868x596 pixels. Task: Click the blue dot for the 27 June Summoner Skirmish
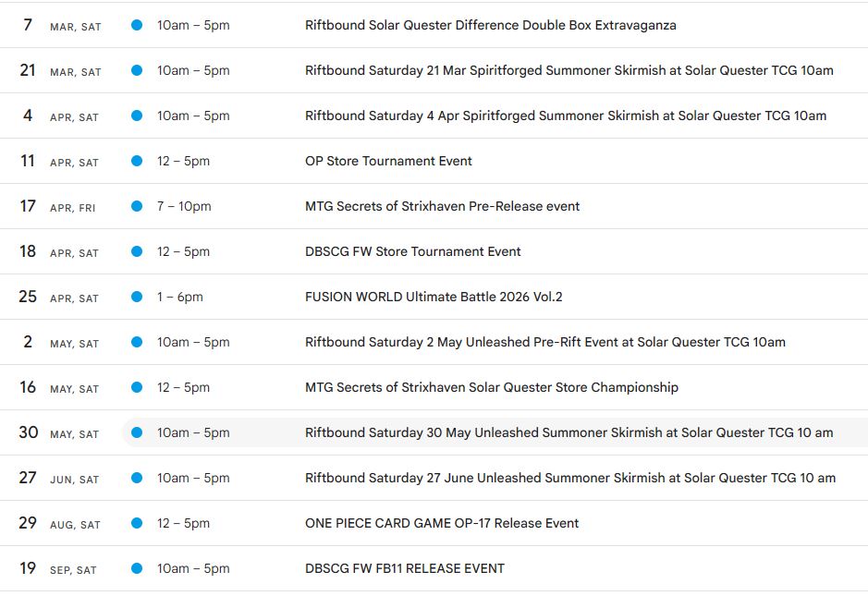point(137,478)
